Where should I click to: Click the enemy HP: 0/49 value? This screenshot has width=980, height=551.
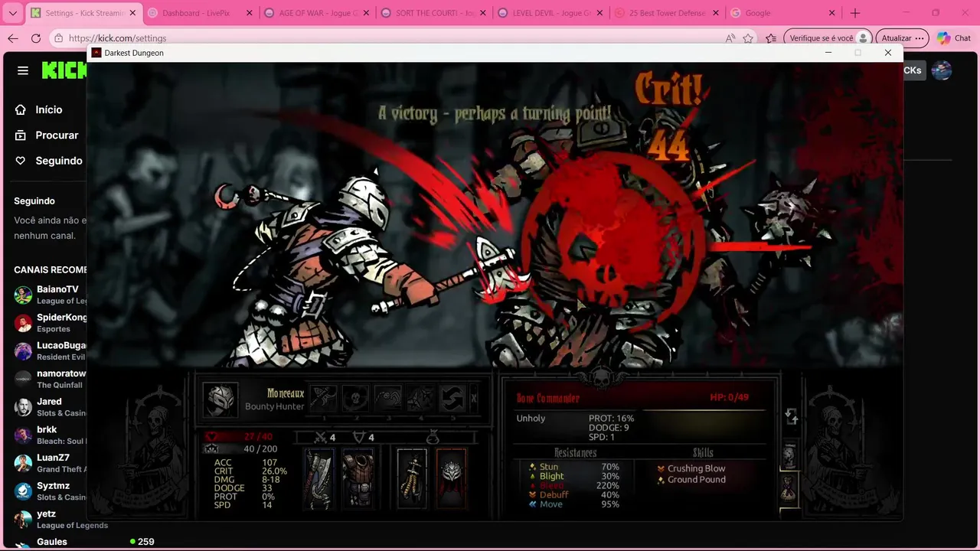click(729, 397)
